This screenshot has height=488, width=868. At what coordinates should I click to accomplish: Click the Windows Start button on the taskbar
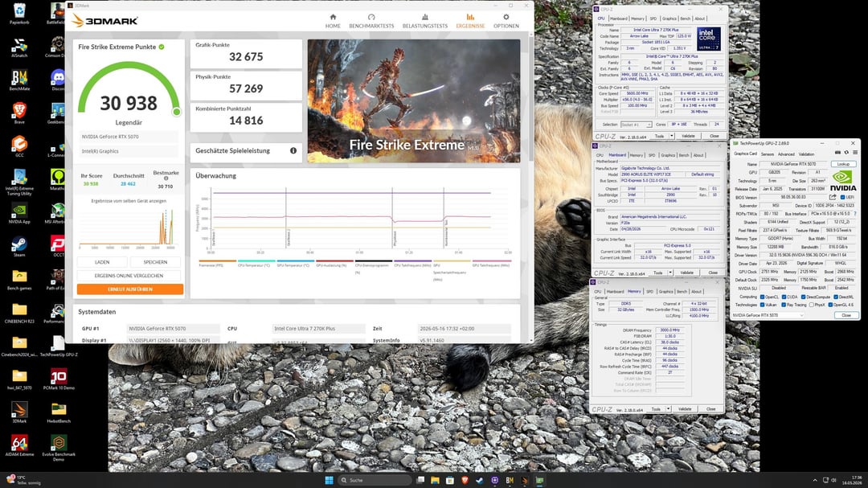329,480
